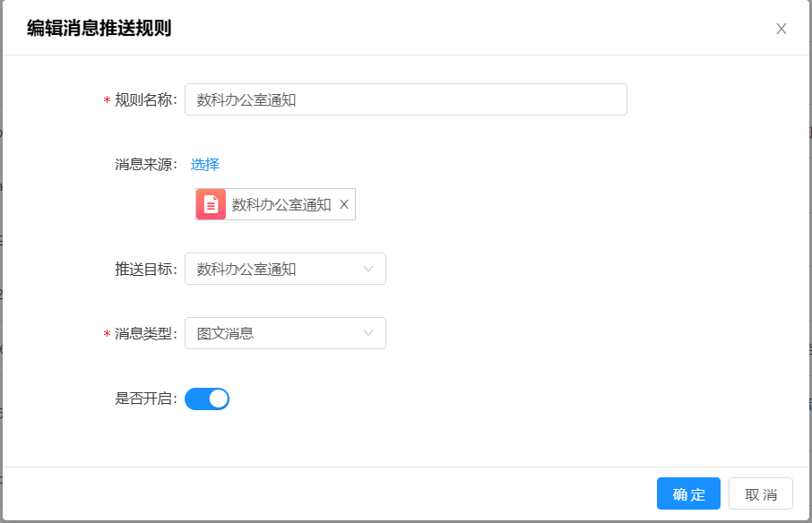Click the 数科办公室通知 text in source tag

[281, 204]
